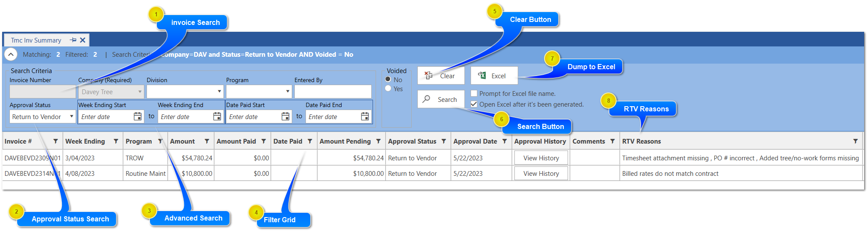The height and width of the screenshot is (233, 868).
Task: Open the Week Ending Start calendar picker
Action: coord(138,116)
